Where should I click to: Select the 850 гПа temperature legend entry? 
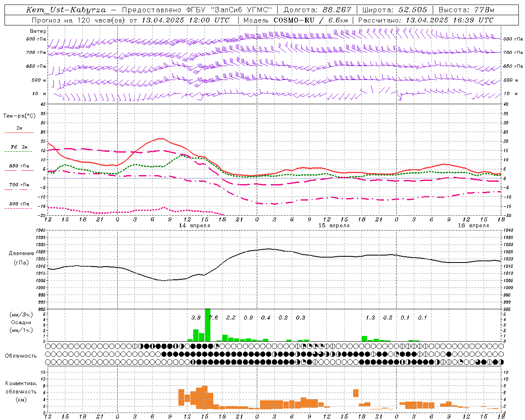pyautogui.click(x=19, y=166)
